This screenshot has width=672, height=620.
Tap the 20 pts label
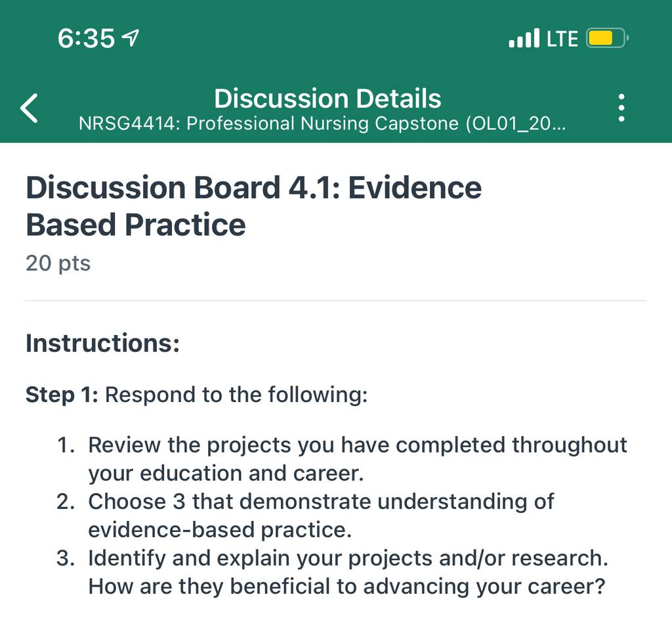coord(58,263)
